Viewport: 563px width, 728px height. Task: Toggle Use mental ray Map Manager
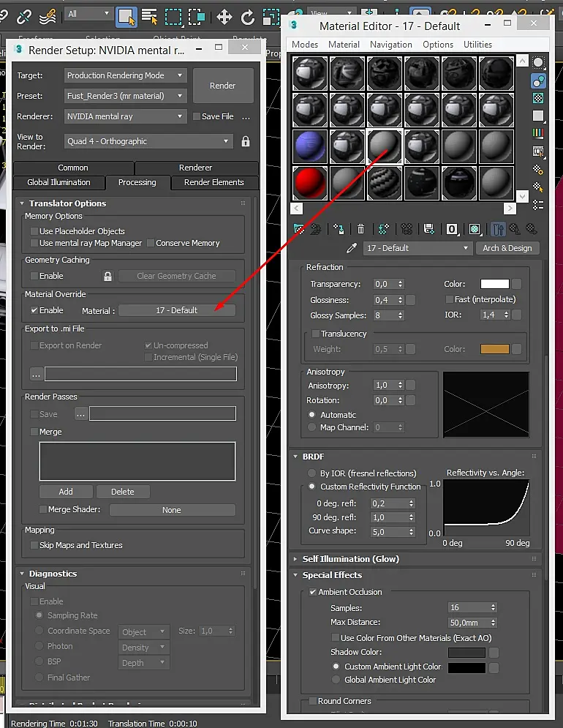[34, 243]
